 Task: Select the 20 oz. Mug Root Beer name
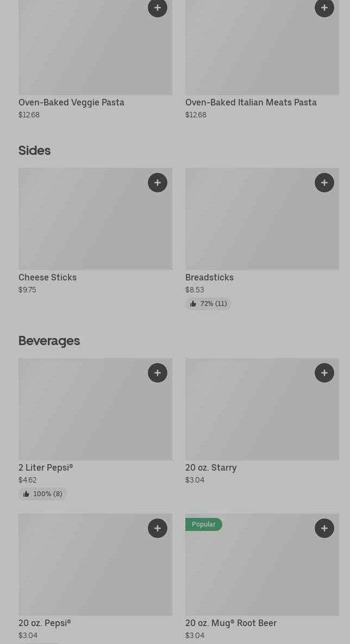[x=230, y=623]
